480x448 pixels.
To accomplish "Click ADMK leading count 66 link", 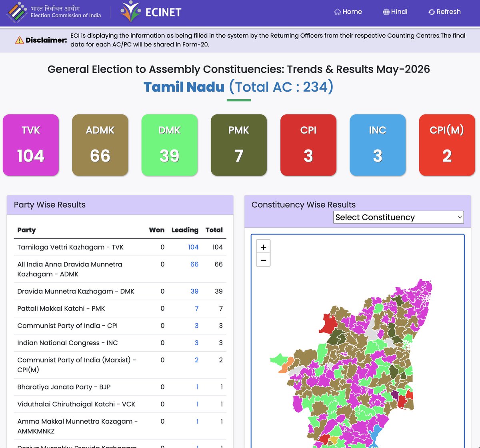I will tap(194, 264).
